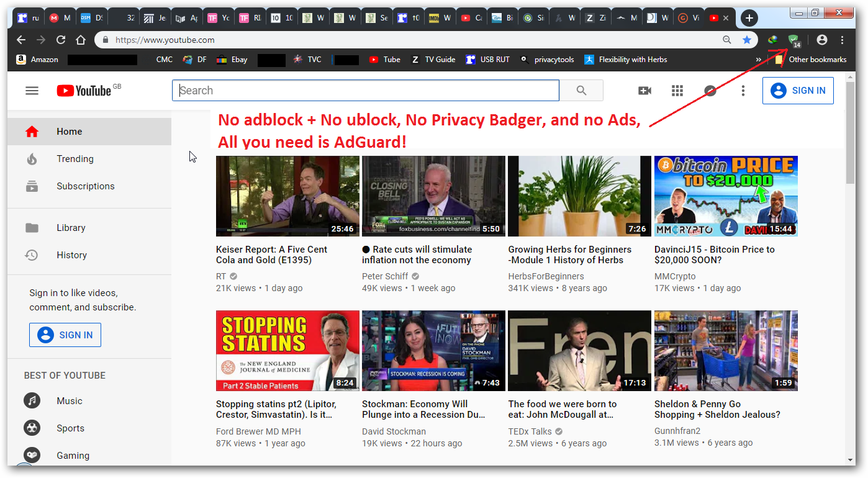Open the create video camera icon
The height and width of the screenshot is (478, 868).
(644, 91)
